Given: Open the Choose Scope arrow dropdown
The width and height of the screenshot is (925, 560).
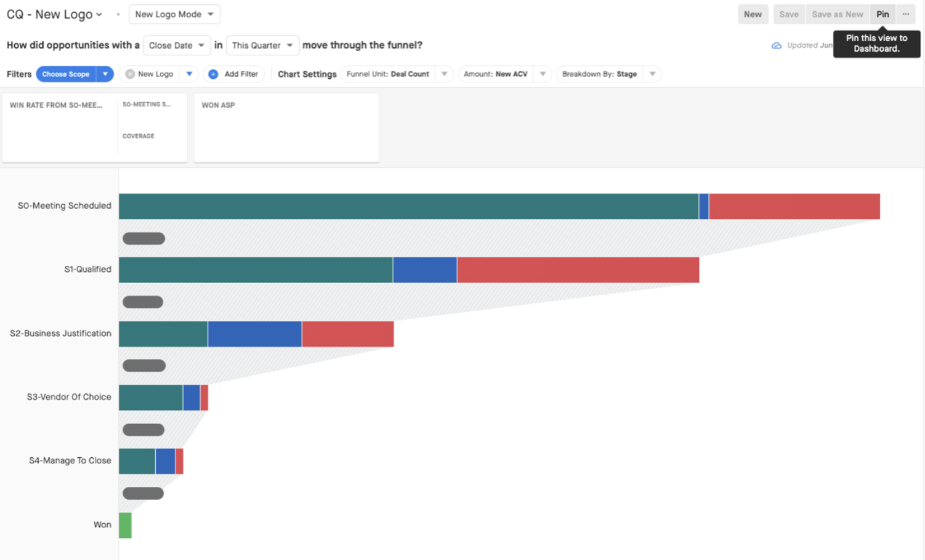Looking at the screenshot, I should click(x=105, y=74).
